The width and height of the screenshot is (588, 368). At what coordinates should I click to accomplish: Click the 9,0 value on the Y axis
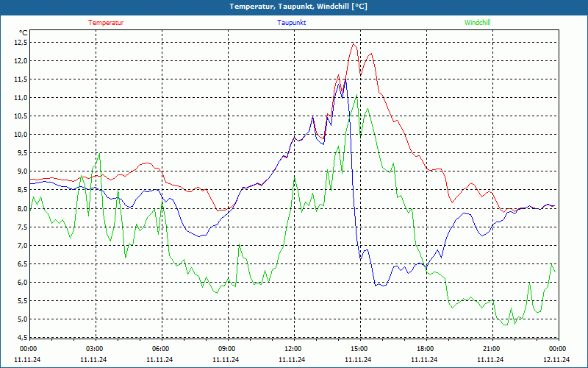pos(23,171)
